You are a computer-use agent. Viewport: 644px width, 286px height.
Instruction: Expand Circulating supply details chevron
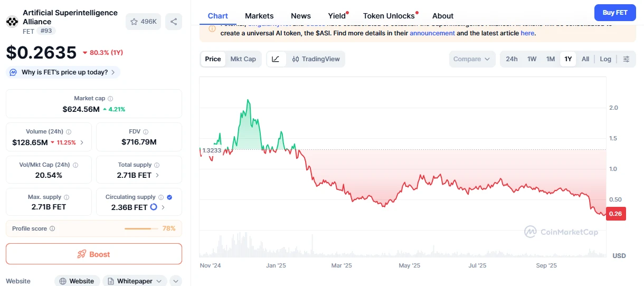click(163, 207)
